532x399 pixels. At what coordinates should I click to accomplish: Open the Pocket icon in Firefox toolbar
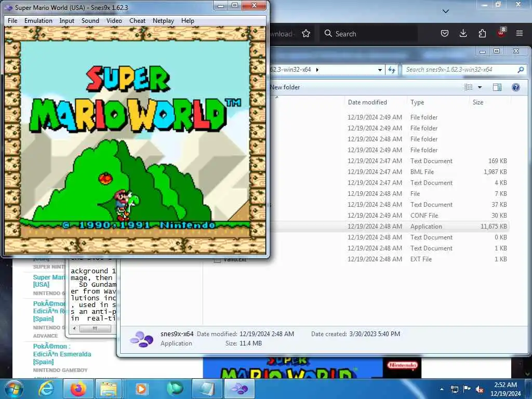click(x=445, y=33)
